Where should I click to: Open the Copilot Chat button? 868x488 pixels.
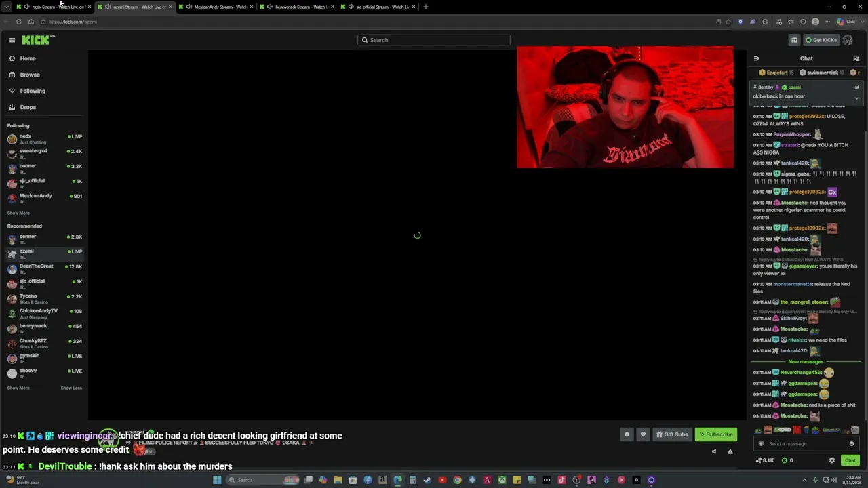(846, 22)
